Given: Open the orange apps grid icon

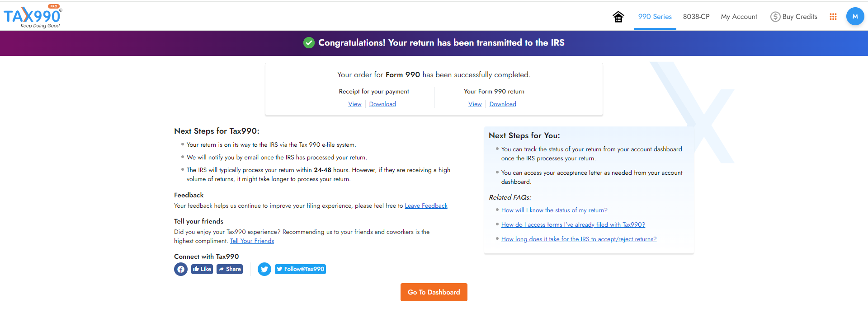Looking at the screenshot, I should click(x=833, y=17).
